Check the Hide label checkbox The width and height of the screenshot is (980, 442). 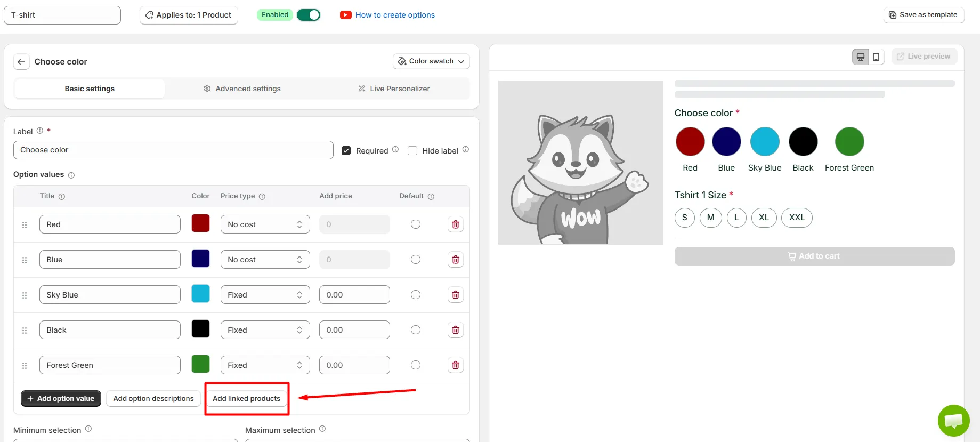point(412,151)
